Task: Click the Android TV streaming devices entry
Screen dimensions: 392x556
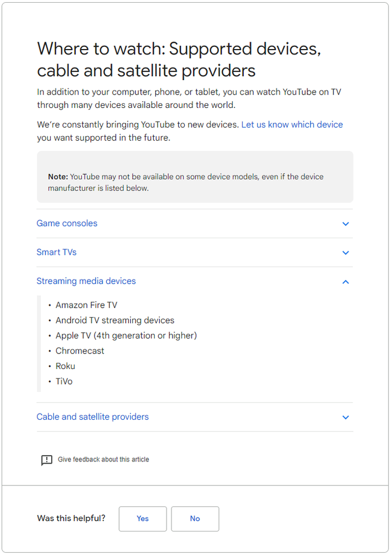Action: (115, 321)
